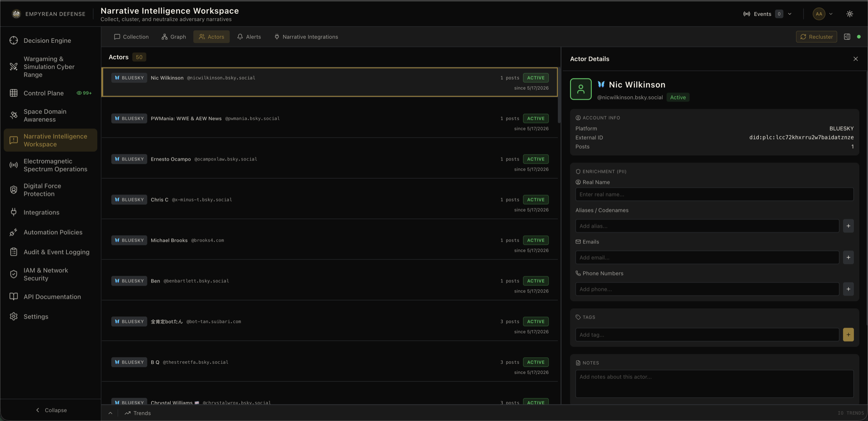Click the Add alias input field
The width and height of the screenshot is (868, 421).
click(x=707, y=226)
